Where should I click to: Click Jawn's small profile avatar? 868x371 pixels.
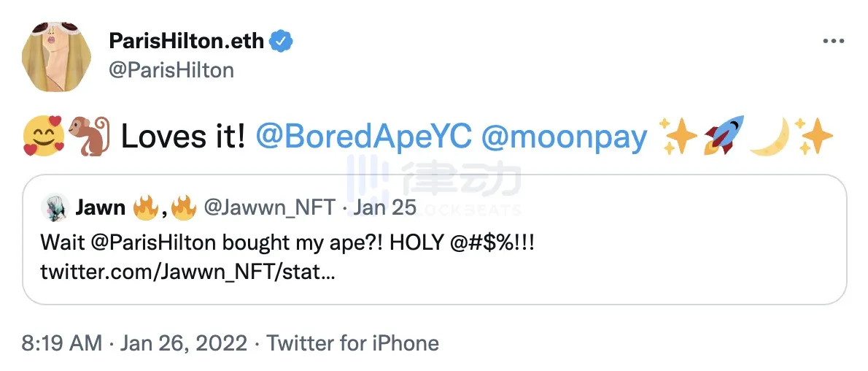pyautogui.click(x=55, y=209)
